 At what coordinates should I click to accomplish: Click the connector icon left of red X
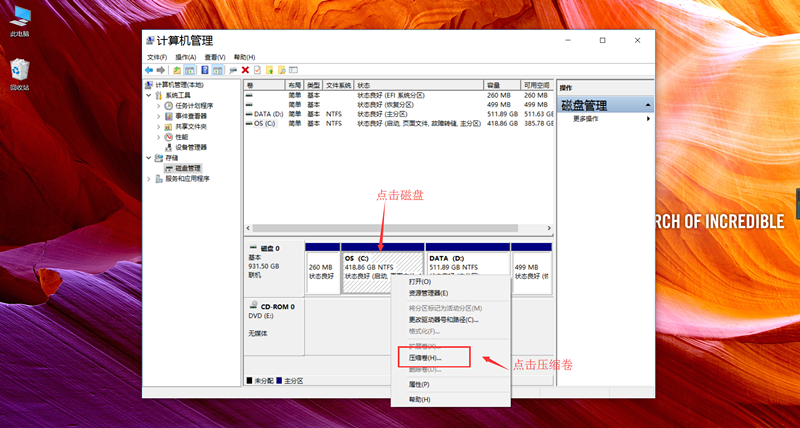click(233, 70)
